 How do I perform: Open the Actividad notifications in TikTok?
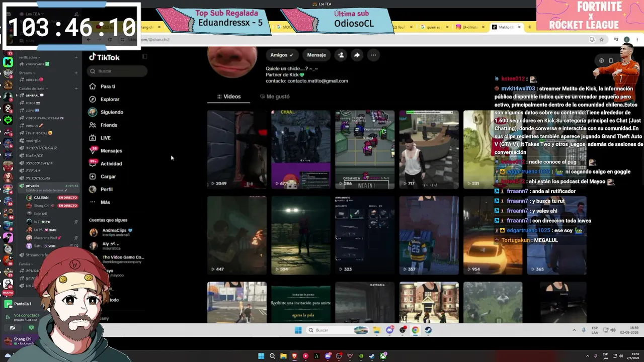(x=105, y=163)
